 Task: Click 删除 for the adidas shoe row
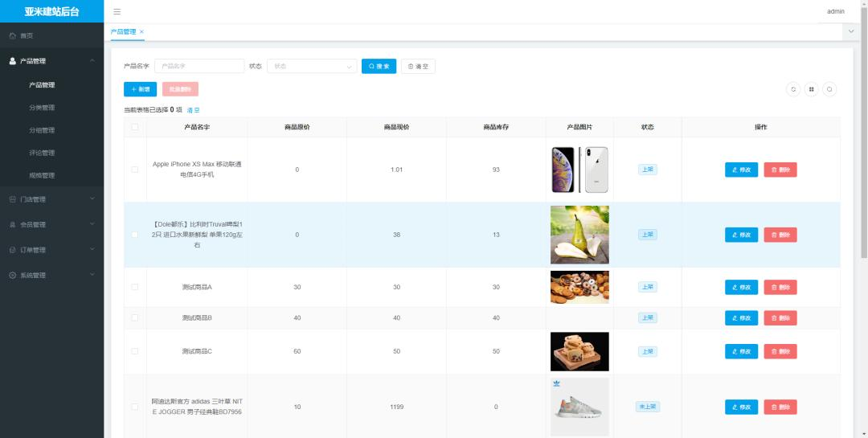click(x=780, y=407)
